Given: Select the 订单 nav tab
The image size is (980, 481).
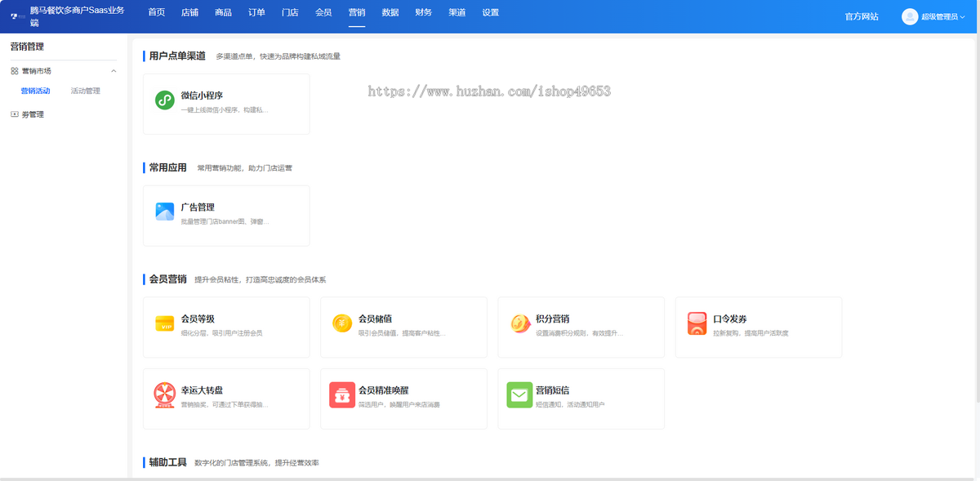Looking at the screenshot, I should [256, 13].
